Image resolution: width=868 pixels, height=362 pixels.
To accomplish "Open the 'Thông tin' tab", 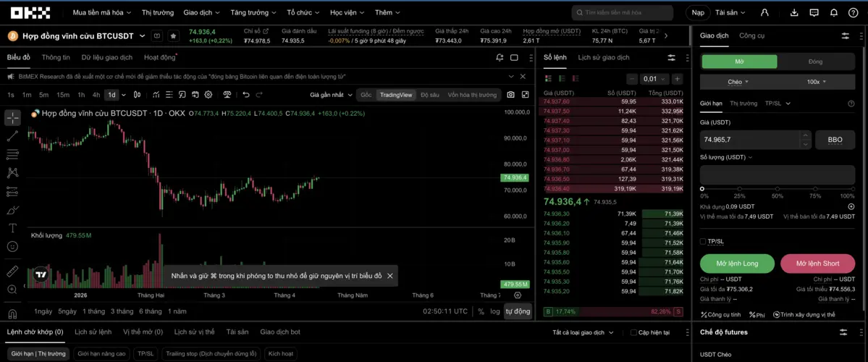I will (56, 57).
